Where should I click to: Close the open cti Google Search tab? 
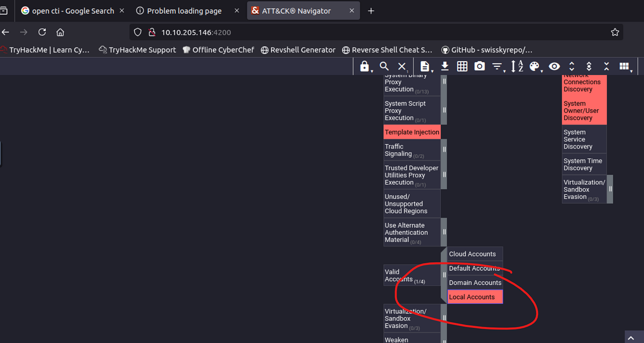pyautogui.click(x=122, y=11)
